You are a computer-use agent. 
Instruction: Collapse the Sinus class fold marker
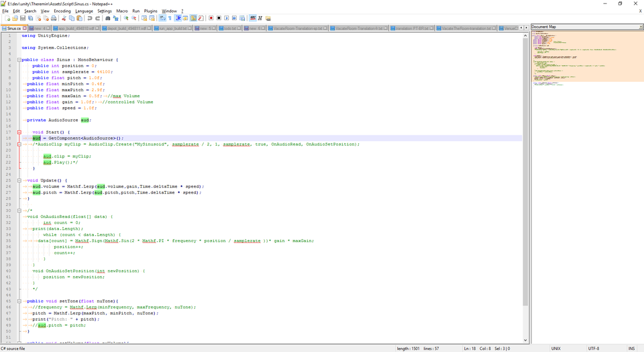pos(19,60)
